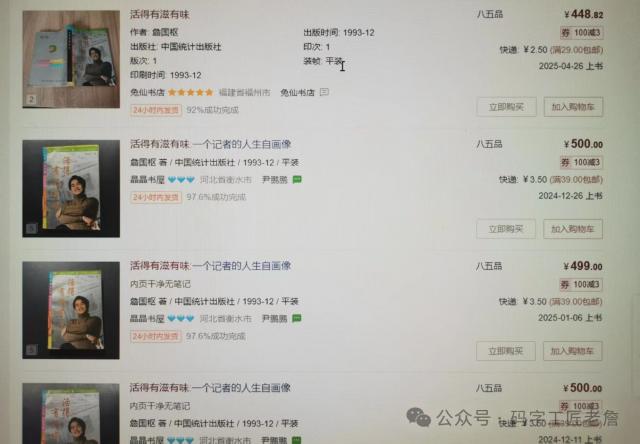Screen dimensions: 640x444
Task: Click the five-star rating of 兔仙书店
Action: click(x=191, y=92)
